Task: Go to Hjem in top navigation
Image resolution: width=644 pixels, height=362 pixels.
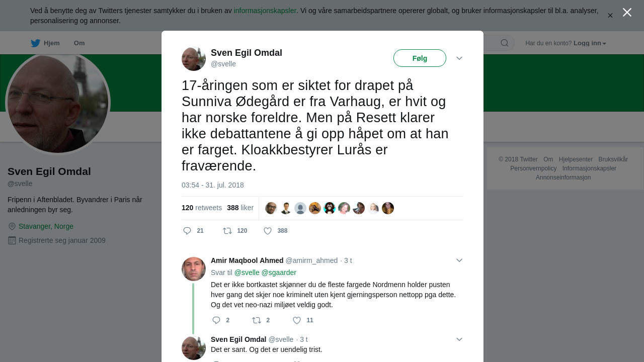Action: point(52,43)
